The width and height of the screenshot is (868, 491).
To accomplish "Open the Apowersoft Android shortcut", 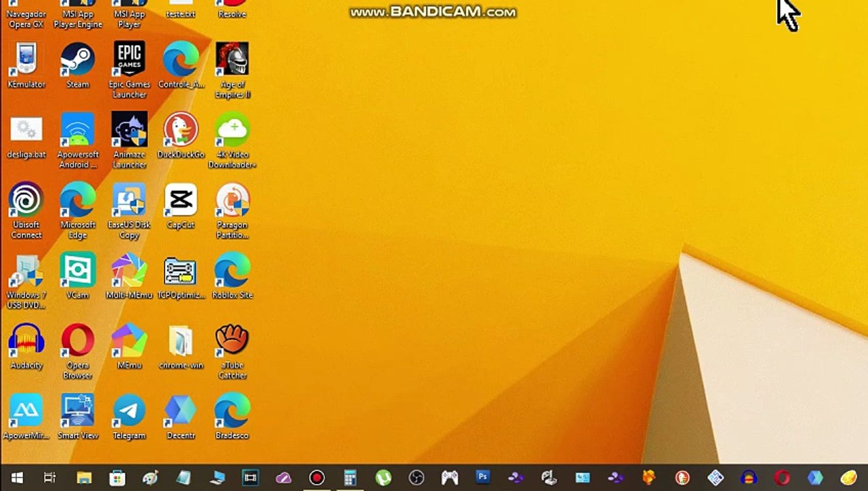I will pos(78,141).
